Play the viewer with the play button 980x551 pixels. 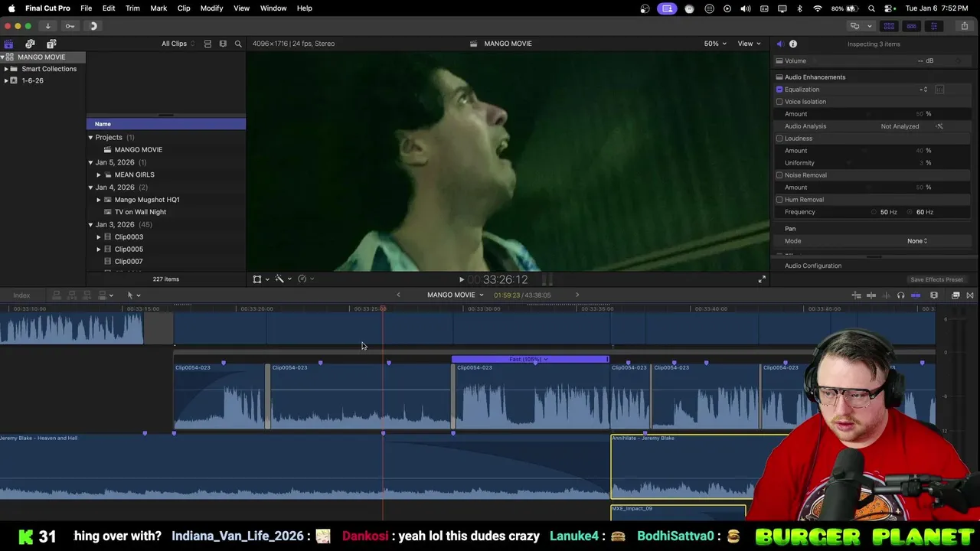[461, 280]
